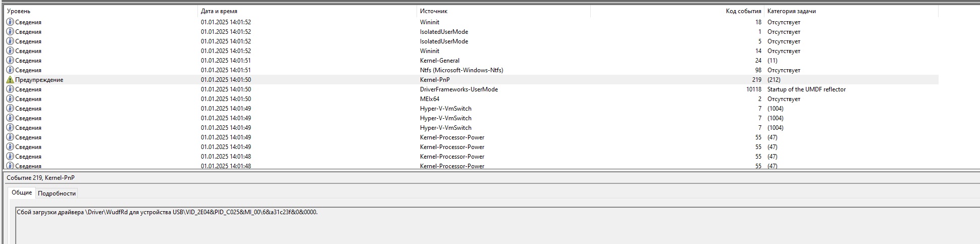Open the Общие tab

click(22, 193)
